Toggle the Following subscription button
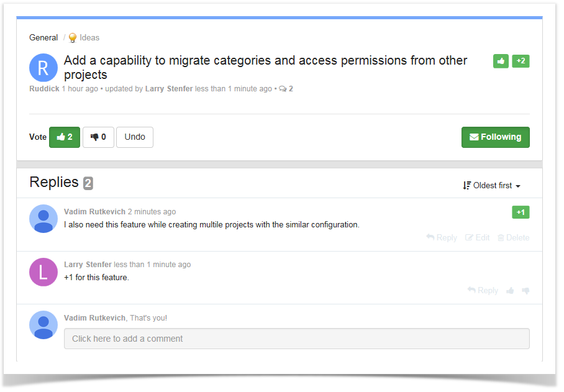The height and width of the screenshot is (392, 564). point(495,137)
